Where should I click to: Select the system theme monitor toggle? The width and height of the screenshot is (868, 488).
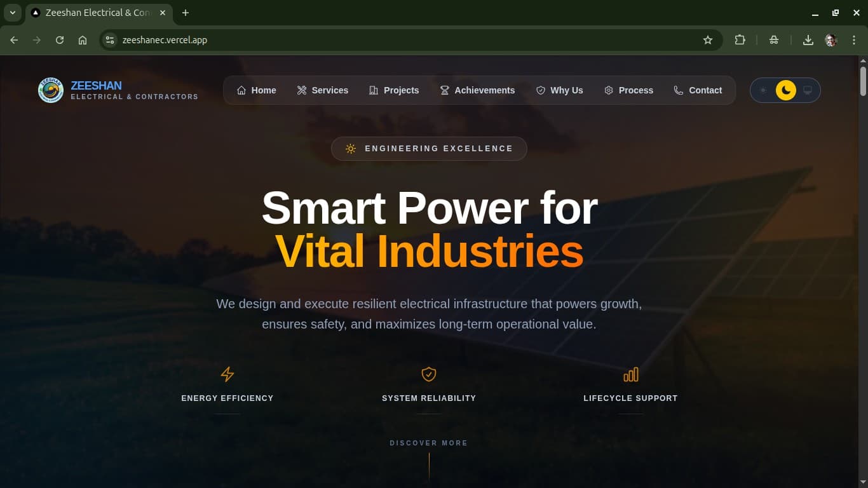808,90
